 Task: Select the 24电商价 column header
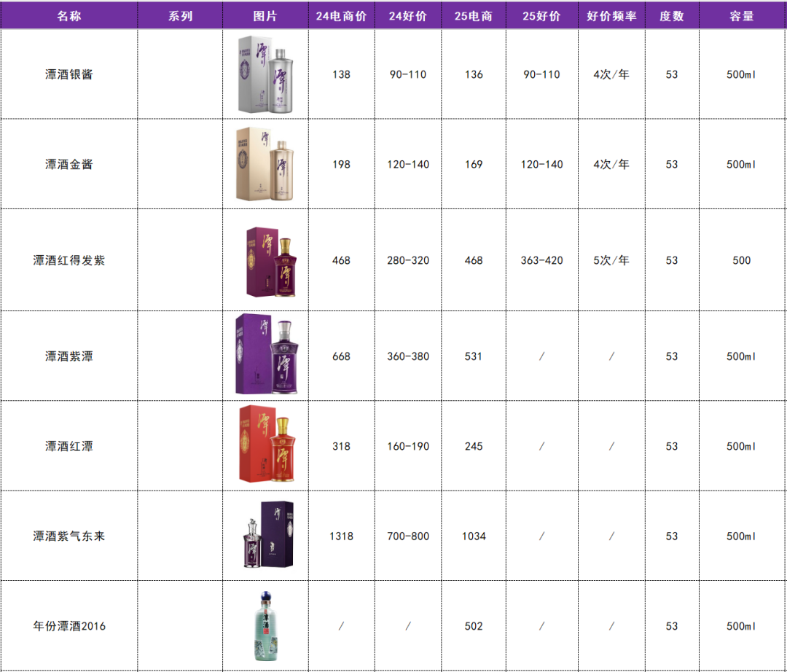pyautogui.click(x=341, y=16)
